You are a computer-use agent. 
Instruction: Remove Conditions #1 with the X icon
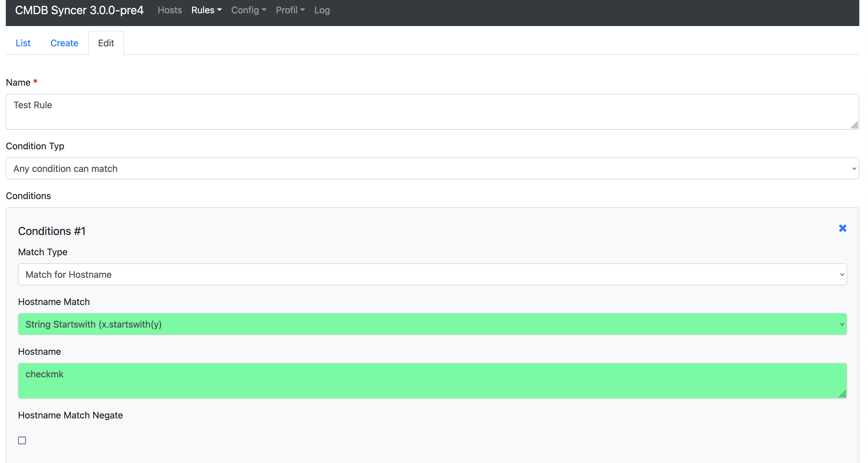(x=843, y=228)
